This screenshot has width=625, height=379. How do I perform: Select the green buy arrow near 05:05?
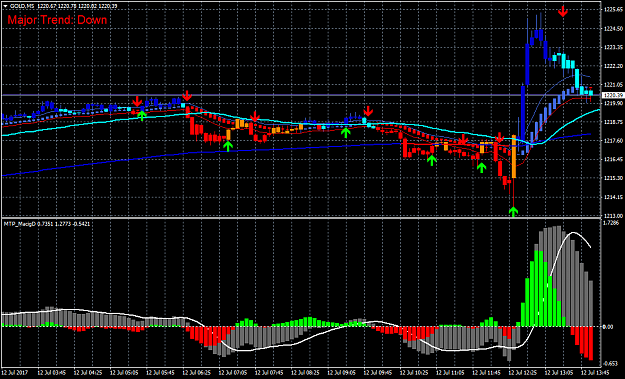pyautogui.click(x=142, y=116)
